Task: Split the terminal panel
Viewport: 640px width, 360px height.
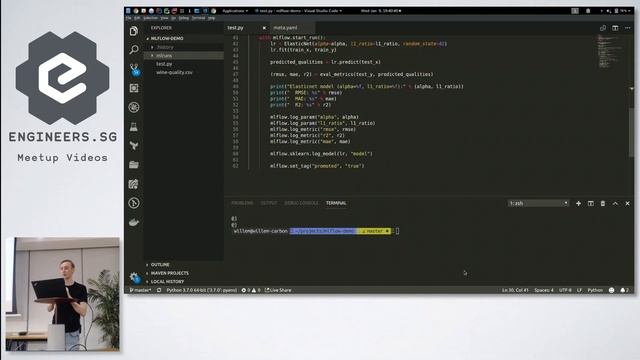Action: [x=591, y=203]
